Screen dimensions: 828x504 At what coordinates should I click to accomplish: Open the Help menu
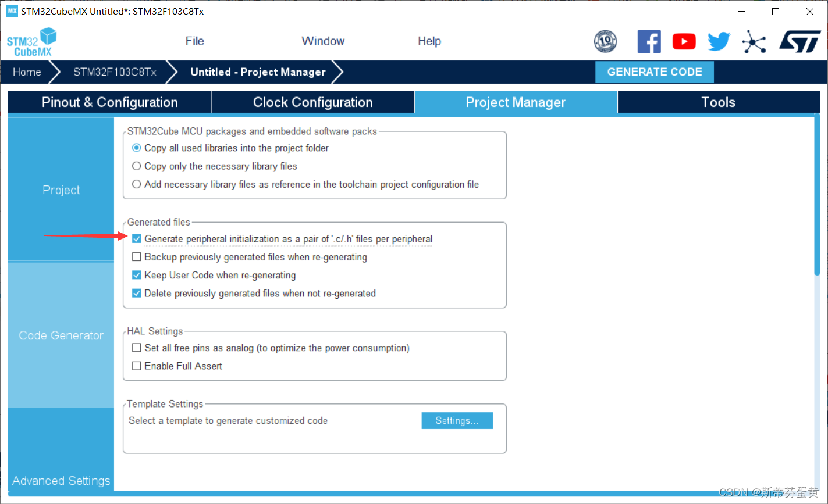pyautogui.click(x=429, y=41)
